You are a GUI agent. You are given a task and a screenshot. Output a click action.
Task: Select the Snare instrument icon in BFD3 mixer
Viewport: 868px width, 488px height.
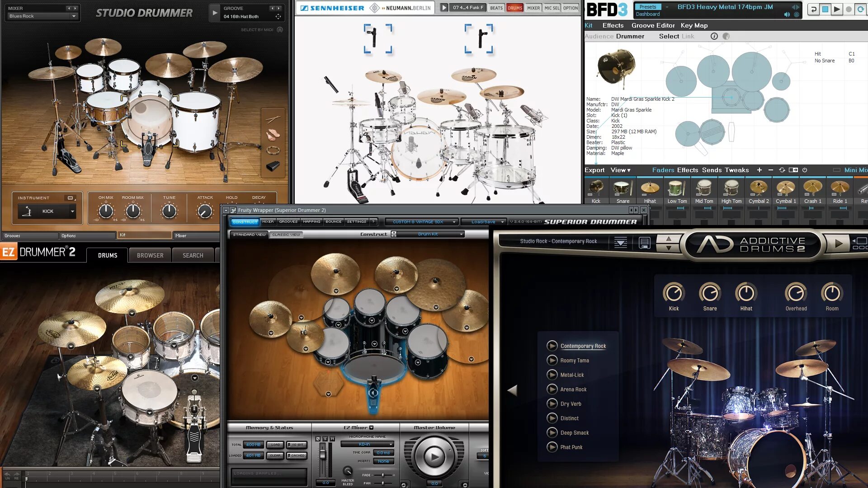[x=623, y=188]
